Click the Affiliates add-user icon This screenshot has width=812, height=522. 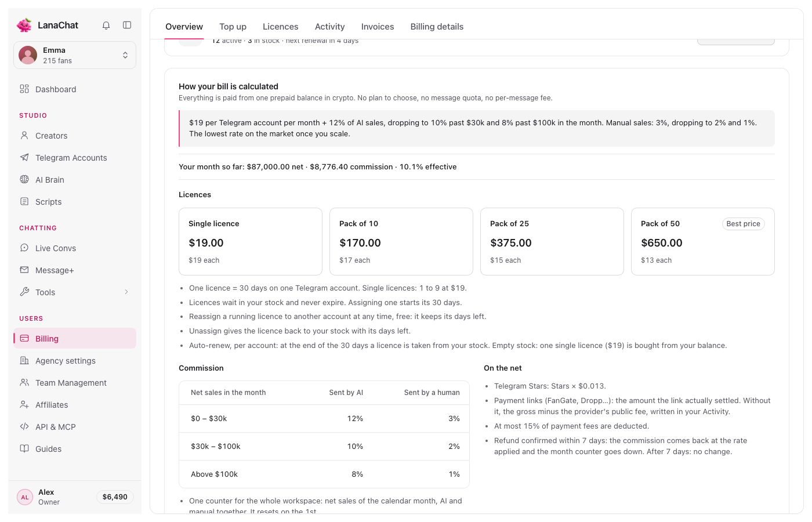pyautogui.click(x=24, y=404)
